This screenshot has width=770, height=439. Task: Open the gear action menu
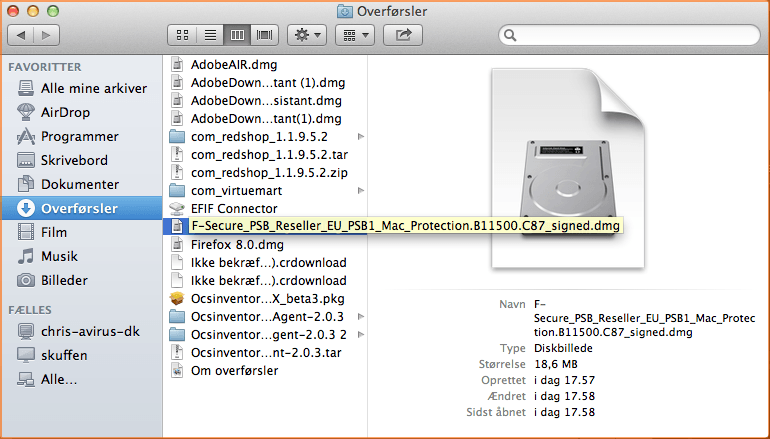[x=307, y=35]
